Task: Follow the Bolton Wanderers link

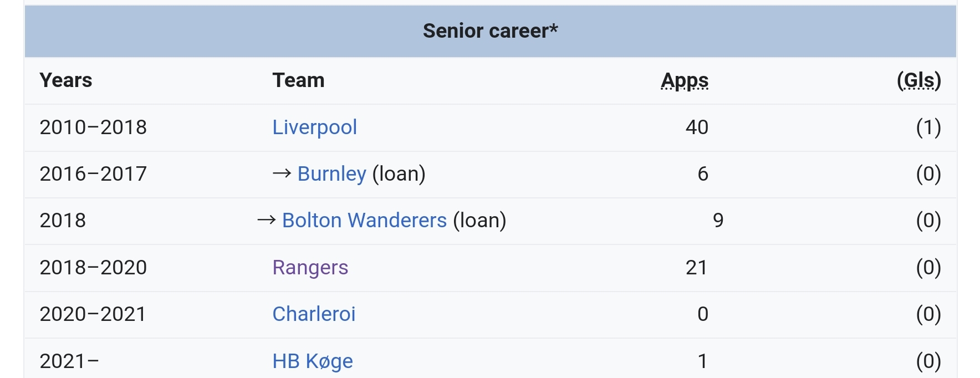Action: click(x=364, y=221)
